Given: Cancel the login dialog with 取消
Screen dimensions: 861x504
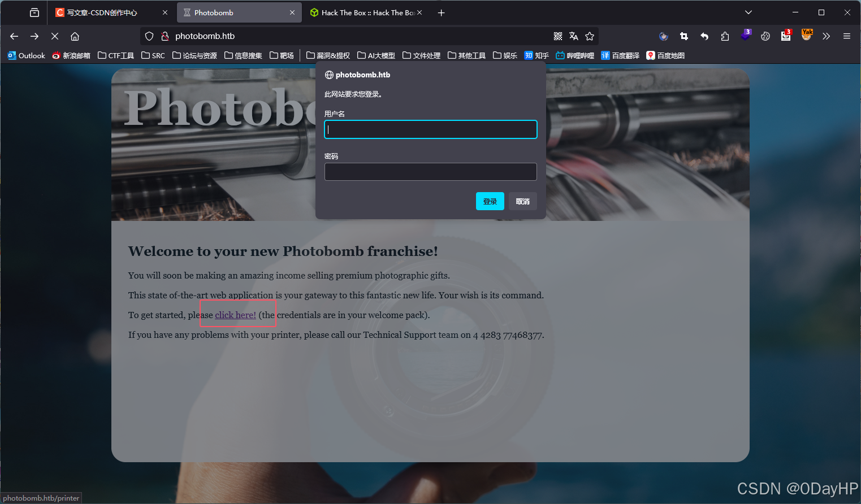Looking at the screenshot, I should pos(523,201).
